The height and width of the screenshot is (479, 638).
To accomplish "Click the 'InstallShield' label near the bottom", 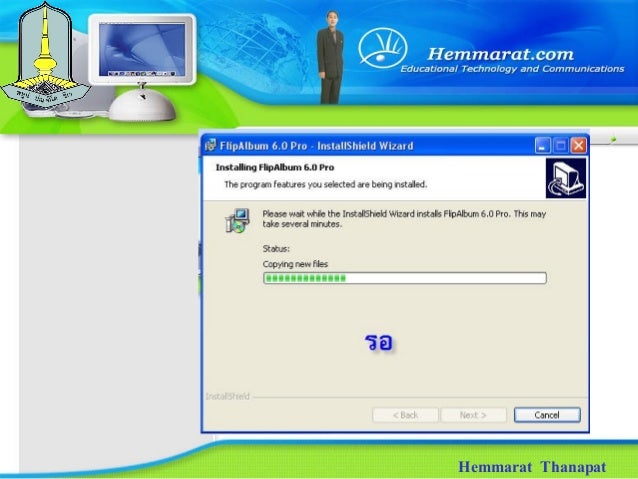I will (x=227, y=396).
